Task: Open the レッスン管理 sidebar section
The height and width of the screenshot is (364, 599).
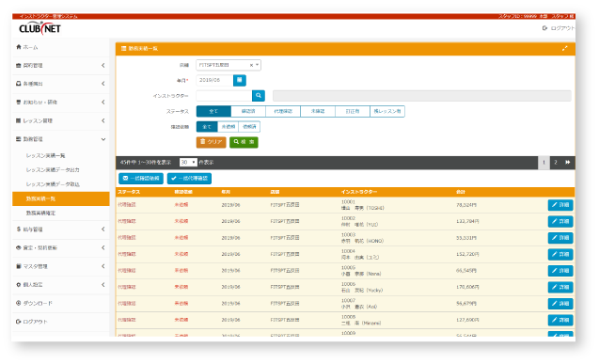Action: click(61, 120)
